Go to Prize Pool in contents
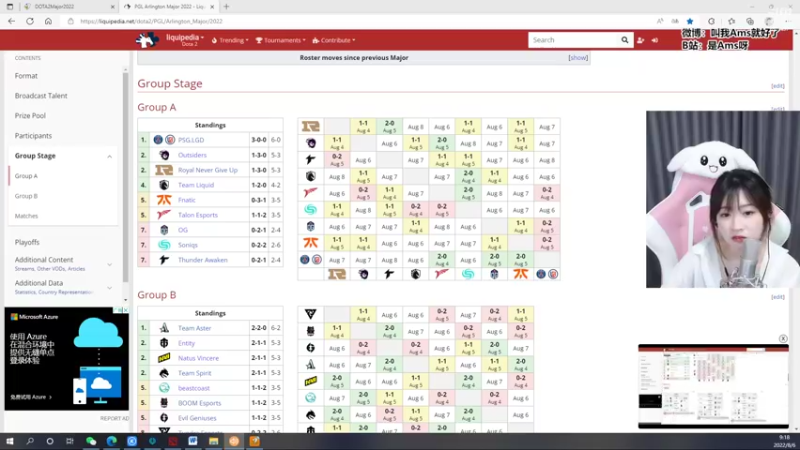The width and height of the screenshot is (800, 450). pos(30,115)
